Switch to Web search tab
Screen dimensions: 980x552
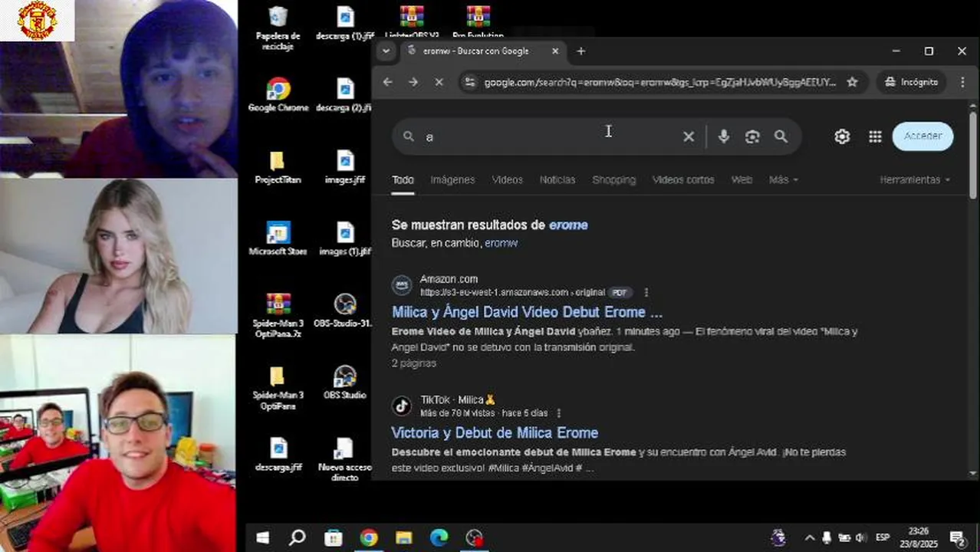tap(742, 179)
